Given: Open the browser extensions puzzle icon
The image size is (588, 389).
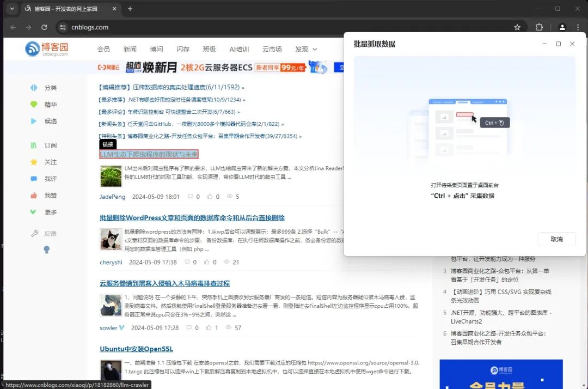Looking at the screenshot, I should (539, 27).
